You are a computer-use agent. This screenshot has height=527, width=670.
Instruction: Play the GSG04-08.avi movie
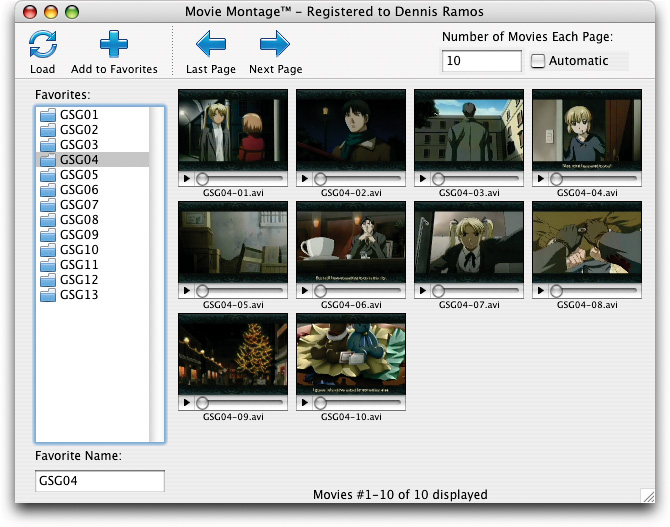[x=541, y=291]
